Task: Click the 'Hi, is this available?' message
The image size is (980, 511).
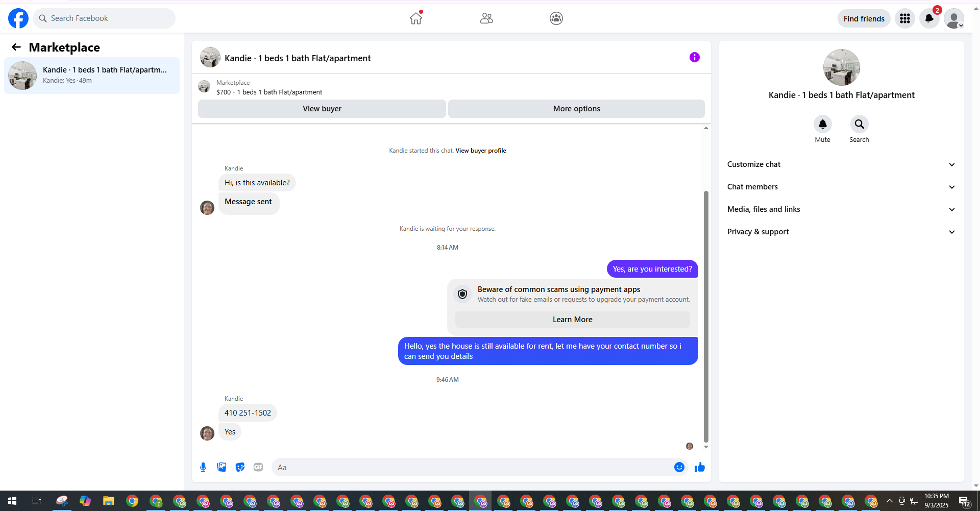Action: click(257, 183)
